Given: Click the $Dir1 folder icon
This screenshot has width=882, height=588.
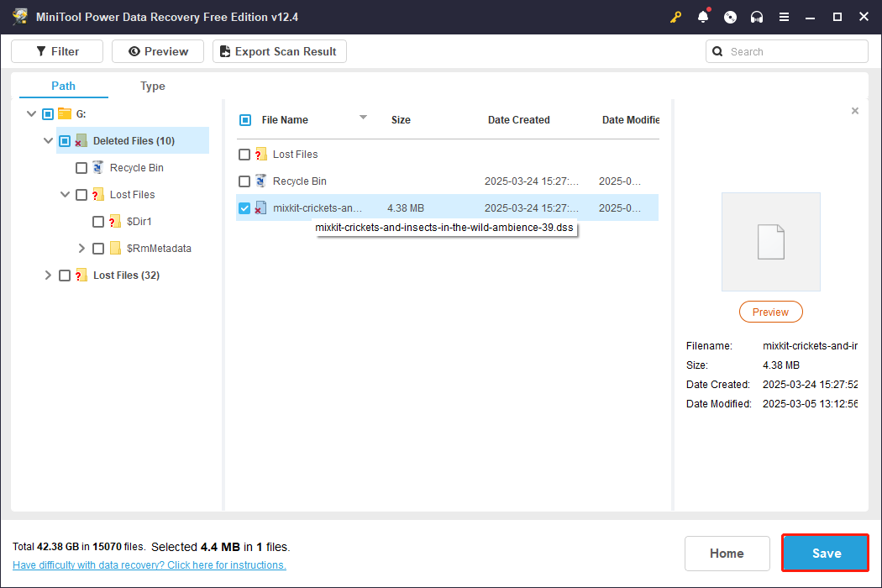Looking at the screenshot, I should pyautogui.click(x=115, y=221).
